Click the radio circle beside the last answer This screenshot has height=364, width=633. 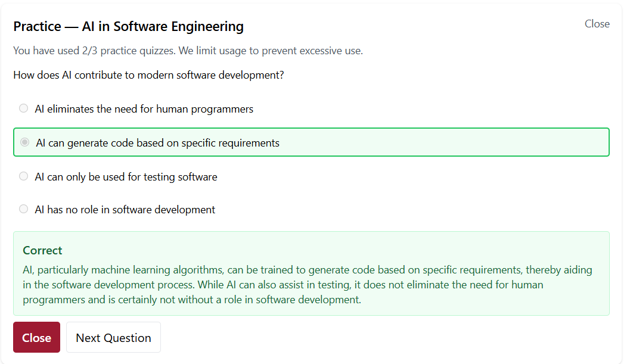click(23, 209)
